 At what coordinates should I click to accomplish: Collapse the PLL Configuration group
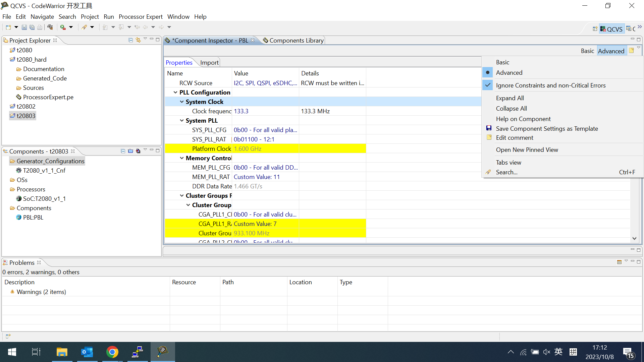175,92
